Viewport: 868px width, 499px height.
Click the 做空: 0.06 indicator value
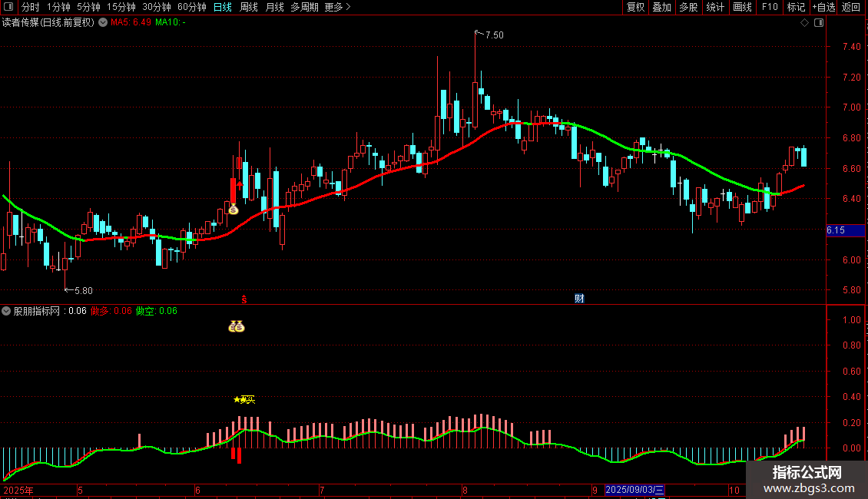(157, 311)
